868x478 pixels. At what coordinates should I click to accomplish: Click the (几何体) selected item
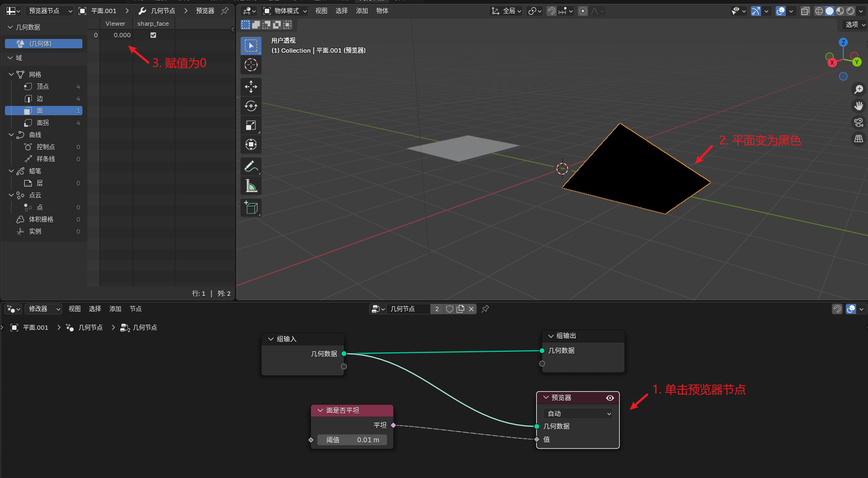pyautogui.click(x=43, y=44)
